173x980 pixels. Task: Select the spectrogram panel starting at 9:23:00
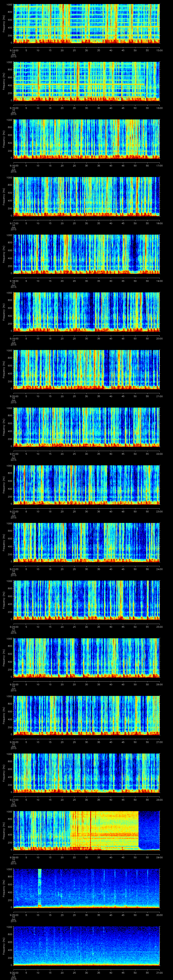[86, 543]
